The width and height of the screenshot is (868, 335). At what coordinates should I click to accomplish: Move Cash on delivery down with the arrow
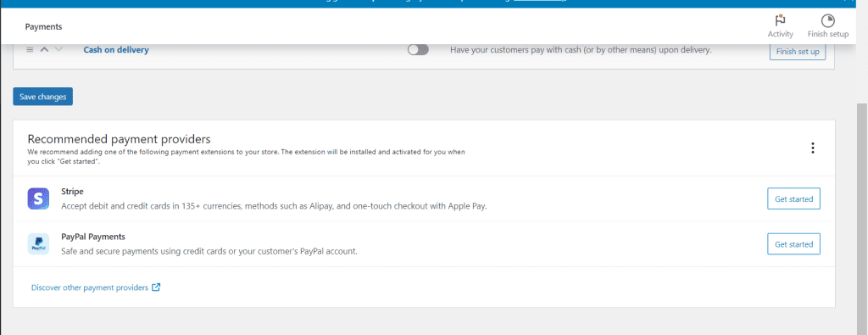coord(59,49)
